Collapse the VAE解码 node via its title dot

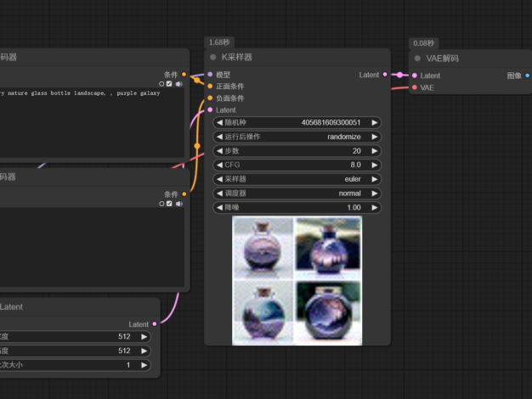tap(417, 59)
